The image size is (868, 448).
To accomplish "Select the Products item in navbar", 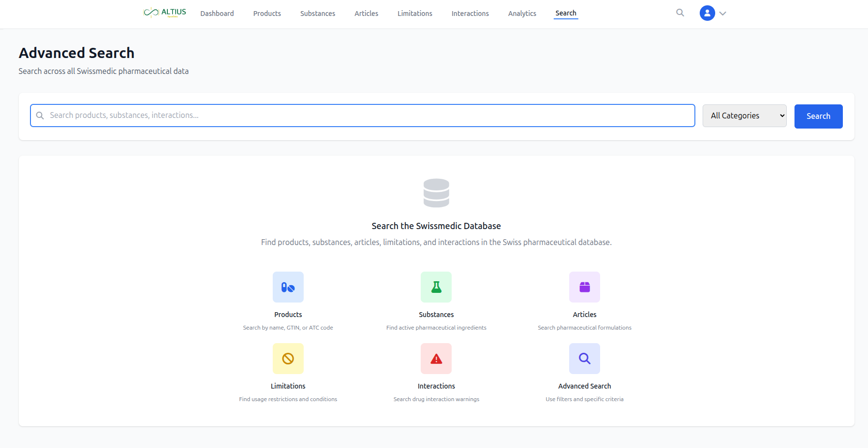I will coord(267,14).
